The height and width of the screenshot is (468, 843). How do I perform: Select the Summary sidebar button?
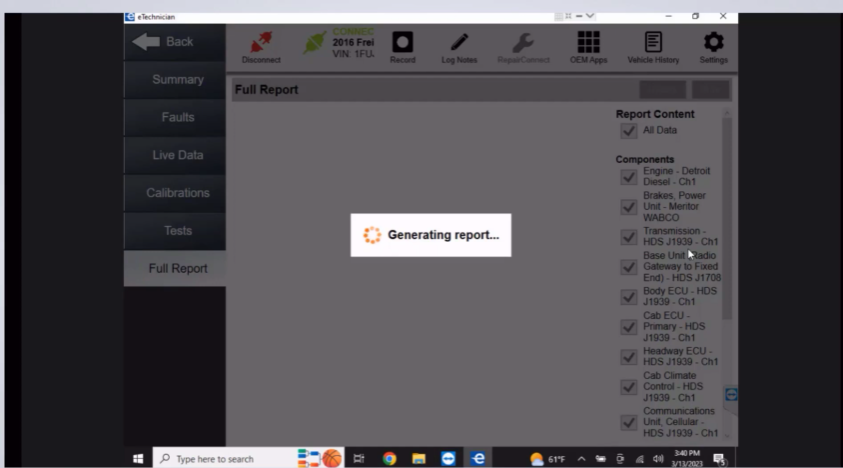coord(177,80)
